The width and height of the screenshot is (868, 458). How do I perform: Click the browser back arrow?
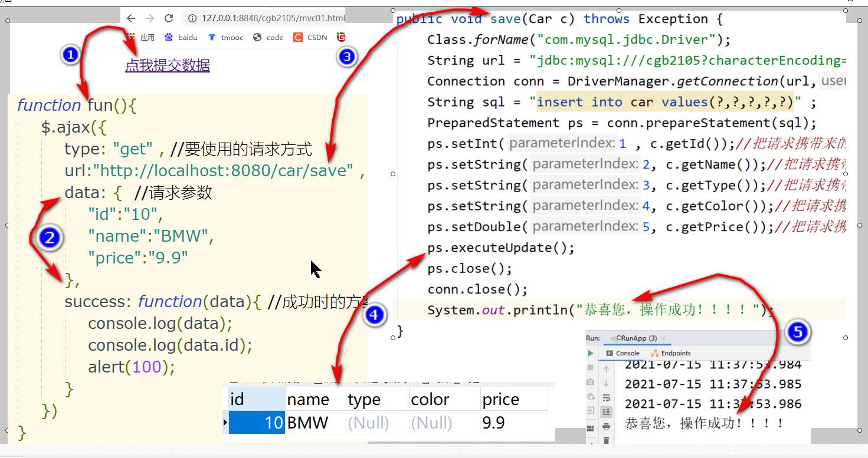(131, 18)
